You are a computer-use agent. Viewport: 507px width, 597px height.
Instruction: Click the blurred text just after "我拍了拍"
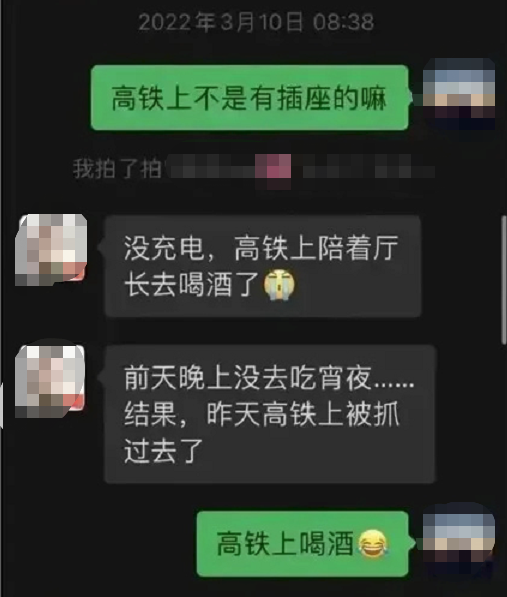point(210,167)
